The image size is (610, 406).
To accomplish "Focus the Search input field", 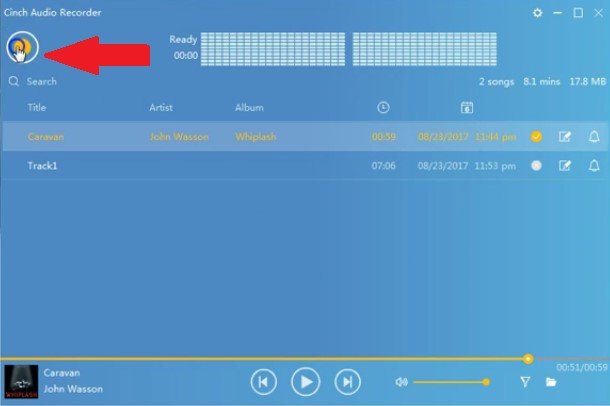I will tap(42, 81).
